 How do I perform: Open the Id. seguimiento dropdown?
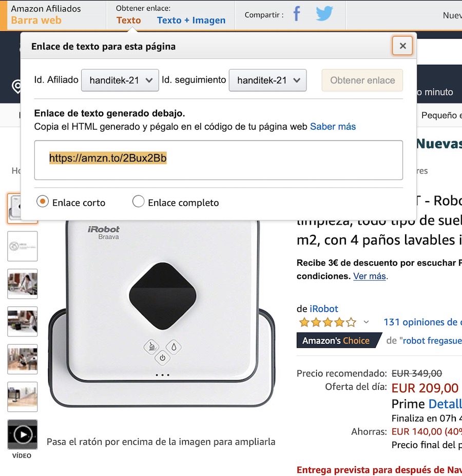tap(267, 80)
